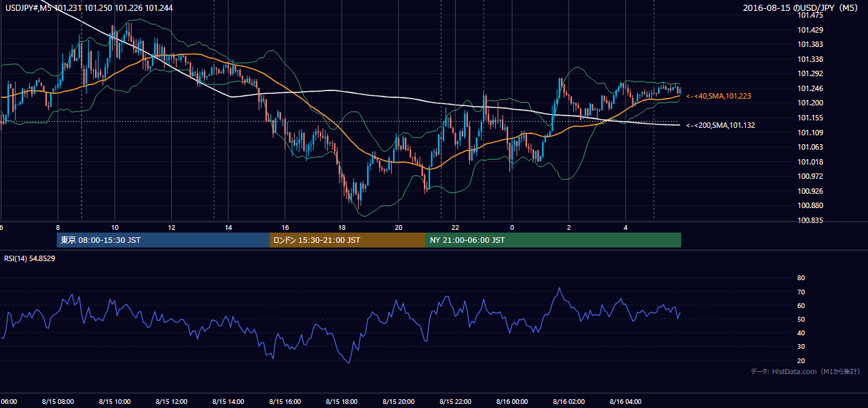Screen dimensions: 868x408
Task: Click the RSI scale value 70
Action: [x=801, y=292]
